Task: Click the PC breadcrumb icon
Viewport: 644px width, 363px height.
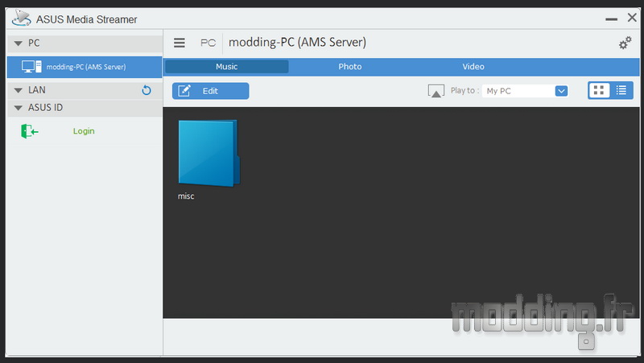Action: point(208,43)
